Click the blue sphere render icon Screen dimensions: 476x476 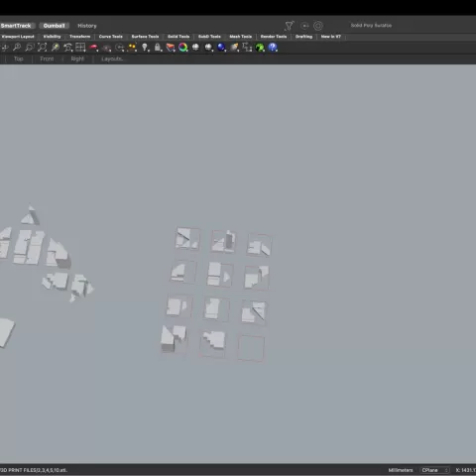(x=221, y=48)
